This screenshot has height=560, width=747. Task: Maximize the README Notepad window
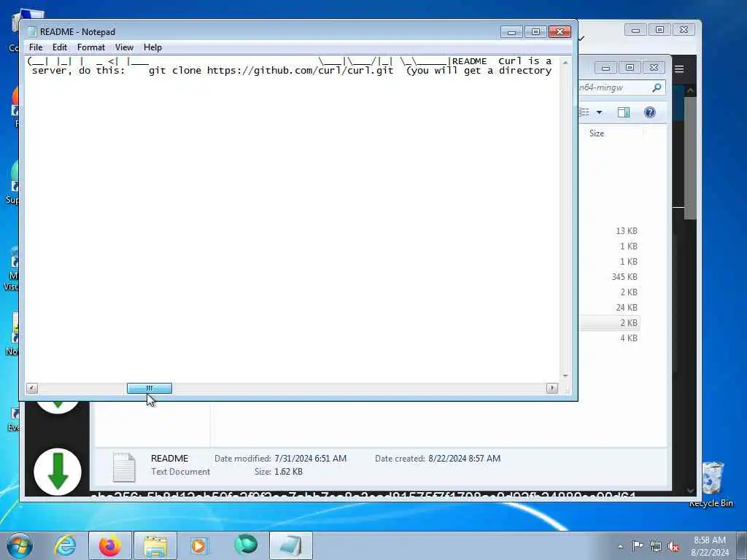click(x=535, y=32)
